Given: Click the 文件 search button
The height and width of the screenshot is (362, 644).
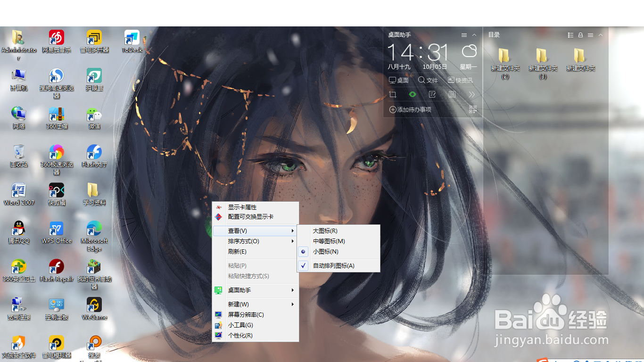Looking at the screenshot, I should point(428,80).
